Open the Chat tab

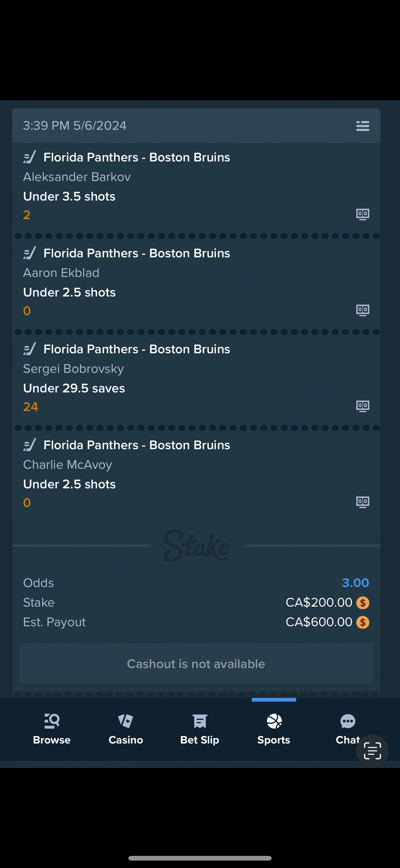point(348,729)
